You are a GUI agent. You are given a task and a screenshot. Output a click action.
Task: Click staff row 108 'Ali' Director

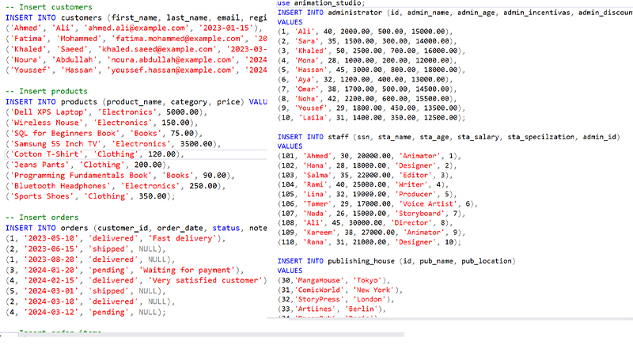click(366, 223)
